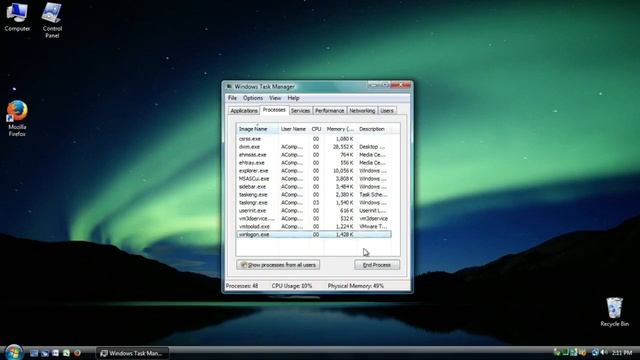Screen dimensions: 640x360
Task: Select the taskmgr.exe process row
Action: 313,202
